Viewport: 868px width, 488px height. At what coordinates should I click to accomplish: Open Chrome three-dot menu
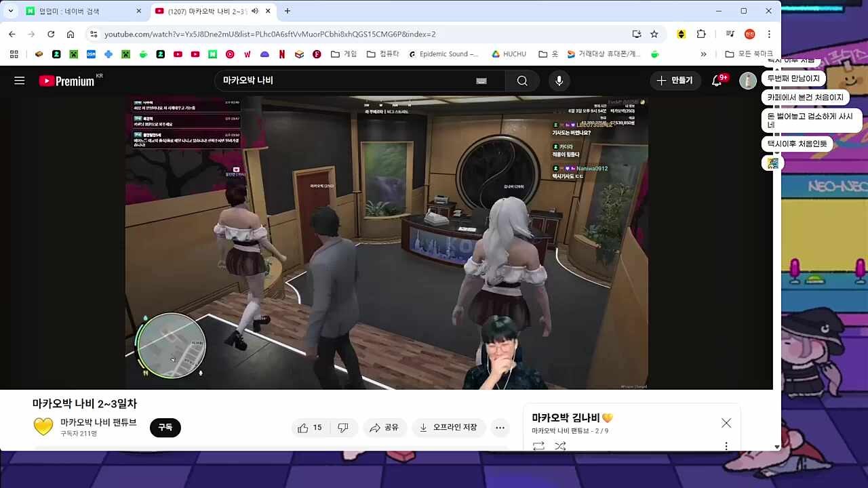pos(769,34)
